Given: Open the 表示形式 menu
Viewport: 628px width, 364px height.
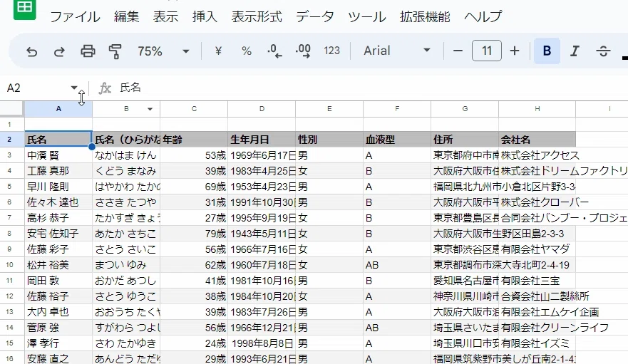Looking at the screenshot, I should (257, 17).
